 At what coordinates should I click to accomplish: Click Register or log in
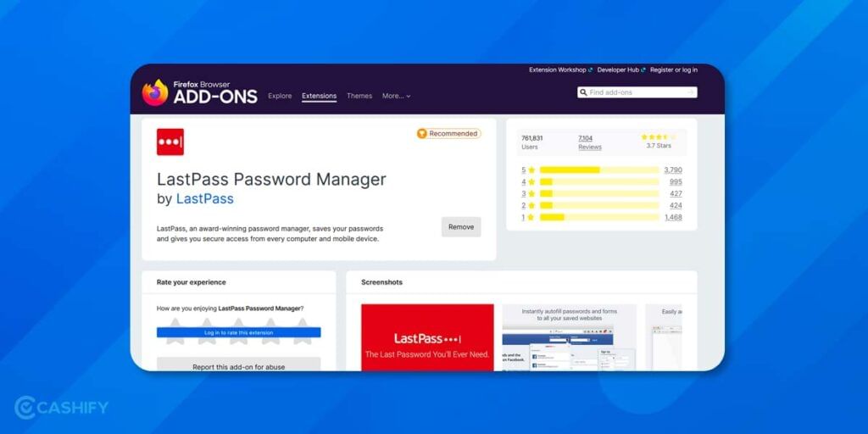(674, 70)
